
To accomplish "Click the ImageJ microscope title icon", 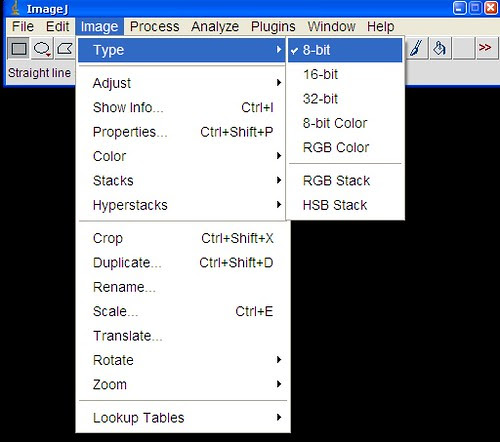I will (15, 8).
